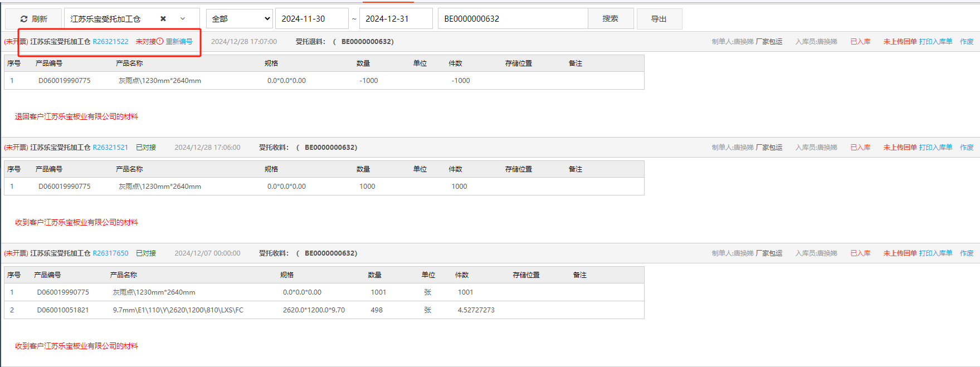The width and height of the screenshot is (980, 367).
Task: Expand the warehouse selector chevron
Action: pyautogui.click(x=182, y=19)
